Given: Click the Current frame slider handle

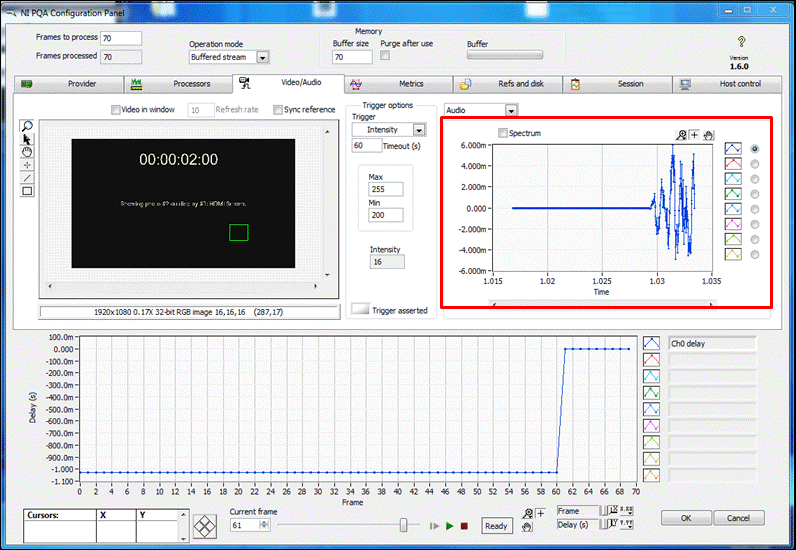Looking at the screenshot, I should (404, 525).
